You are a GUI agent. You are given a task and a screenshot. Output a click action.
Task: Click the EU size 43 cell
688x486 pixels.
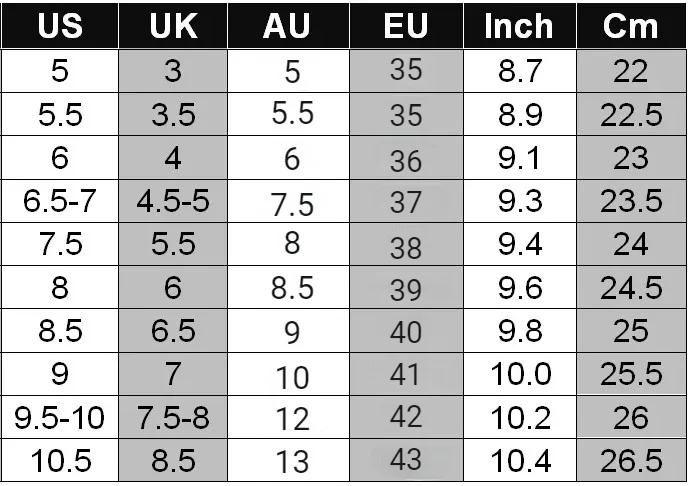point(406,460)
